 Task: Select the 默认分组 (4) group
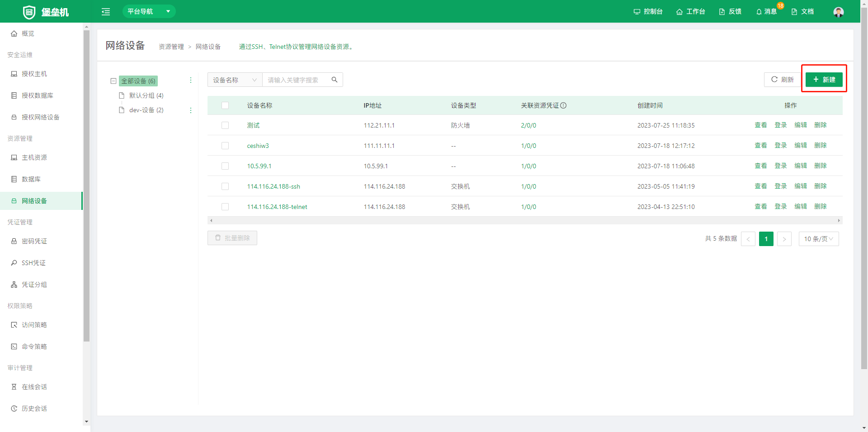pos(146,95)
